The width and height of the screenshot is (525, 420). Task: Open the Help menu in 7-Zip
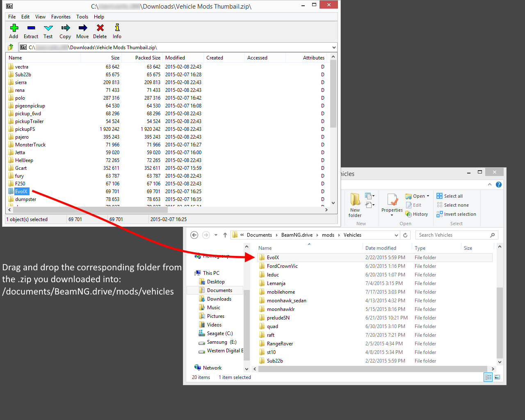(x=99, y=17)
